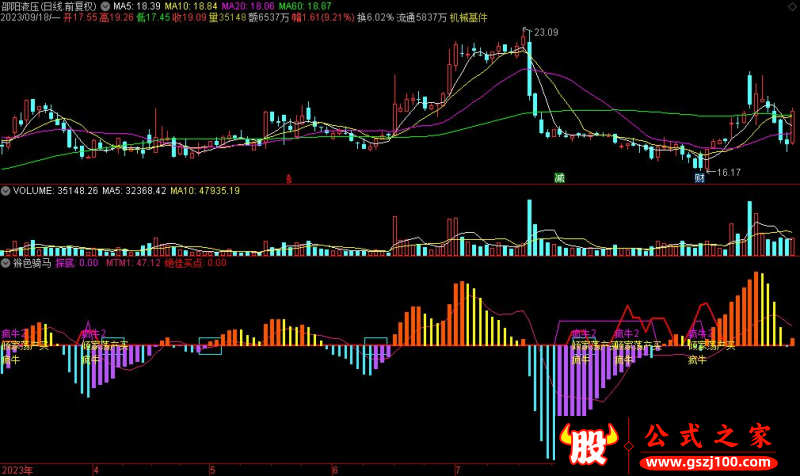Click the MA20: 18.06 label
The image size is (800, 476).
pos(248,6)
